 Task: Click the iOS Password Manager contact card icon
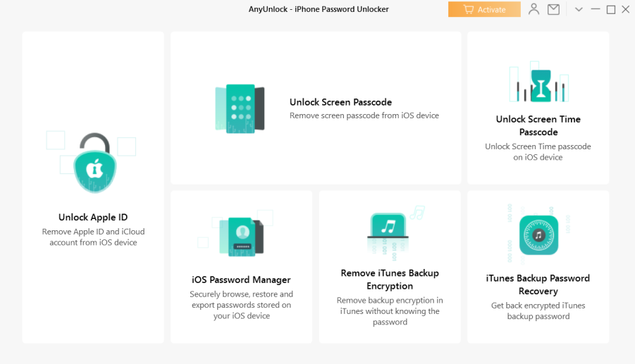click(241, 237)
